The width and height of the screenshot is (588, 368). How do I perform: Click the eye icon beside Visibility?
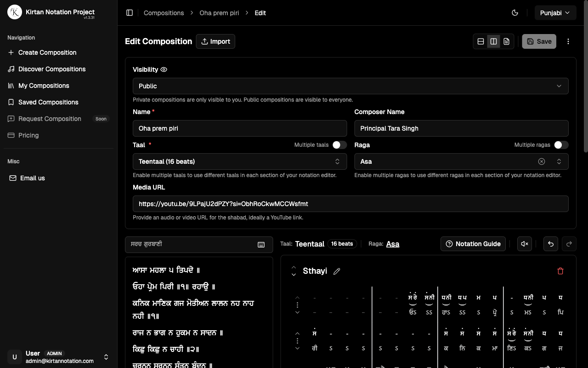[x=164, y=69]
